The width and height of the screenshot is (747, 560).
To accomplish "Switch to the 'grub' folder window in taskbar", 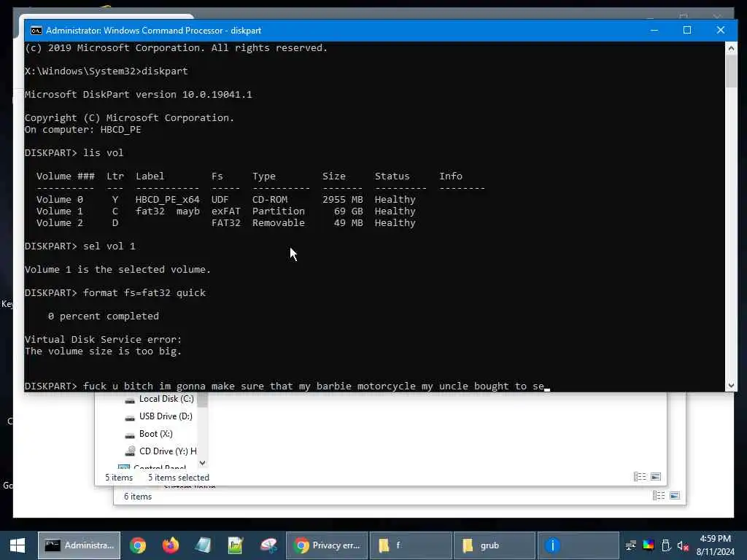I will coord(495,545).
